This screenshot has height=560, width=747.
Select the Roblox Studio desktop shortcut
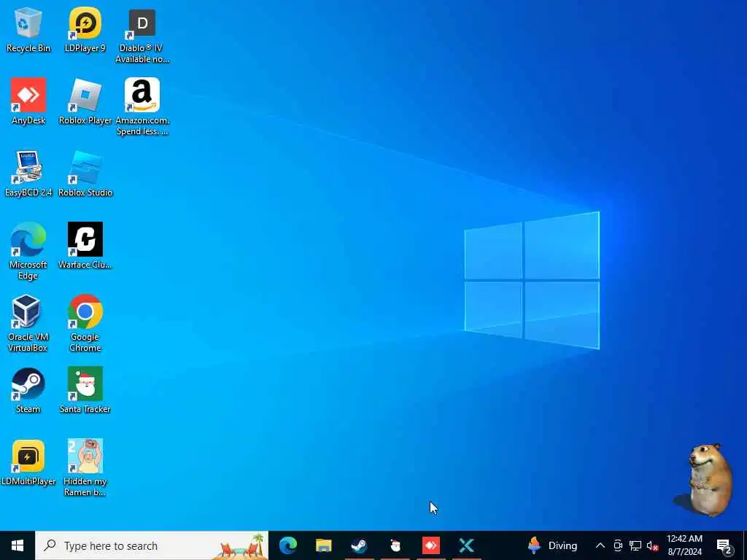pyautogui.click(x=85, y=174)
